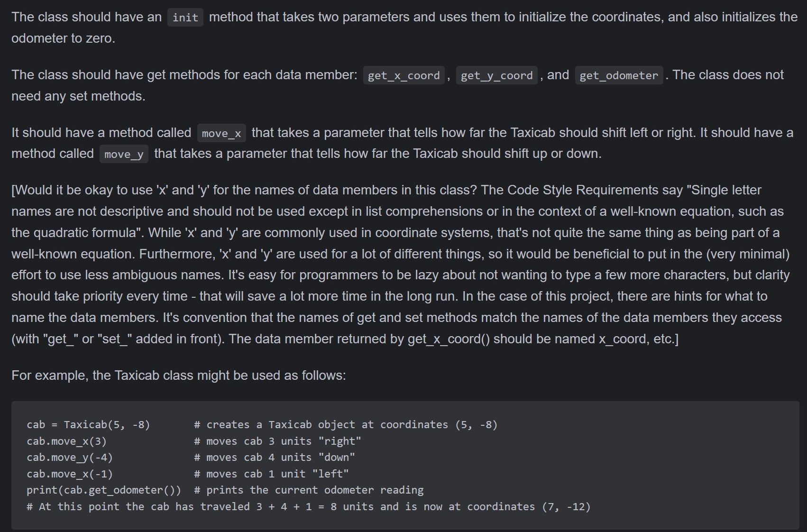Click the comment moves cab 3 units right
Screen dimensions: 807x532
pyautogui.click(x=277, y=441)
